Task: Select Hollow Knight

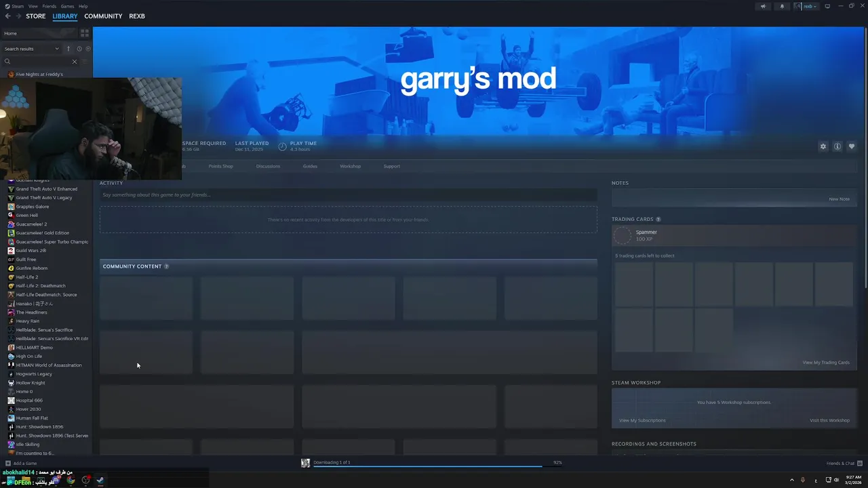Action: 31,383
